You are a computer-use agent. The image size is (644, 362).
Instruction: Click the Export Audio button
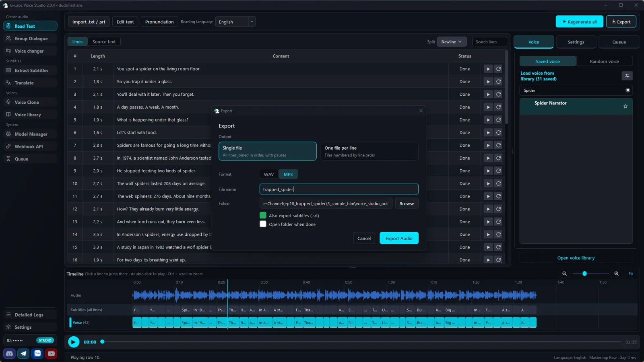[x=399, y=238]
